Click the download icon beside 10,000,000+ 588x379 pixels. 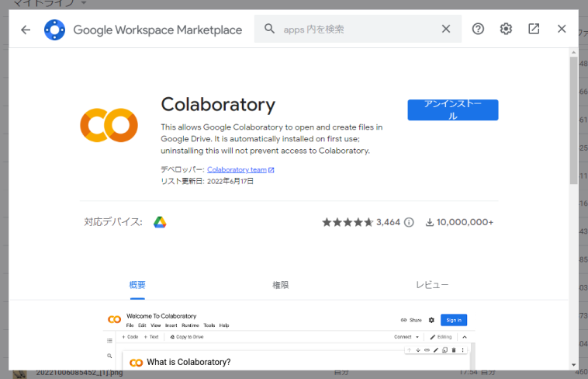click(x=430, y=222)
